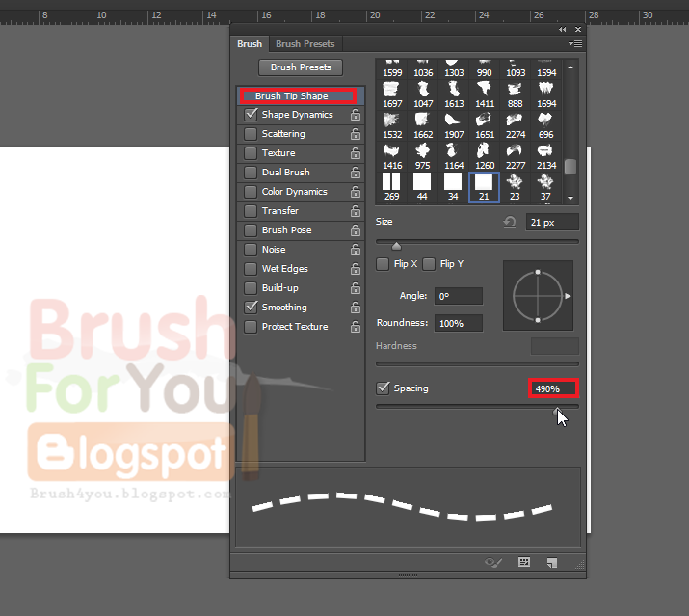Image resolution: width=689 pixels, height=616 pixels.
Task: Enable Color Dynamics checkbox
Action: coord(251,192)
